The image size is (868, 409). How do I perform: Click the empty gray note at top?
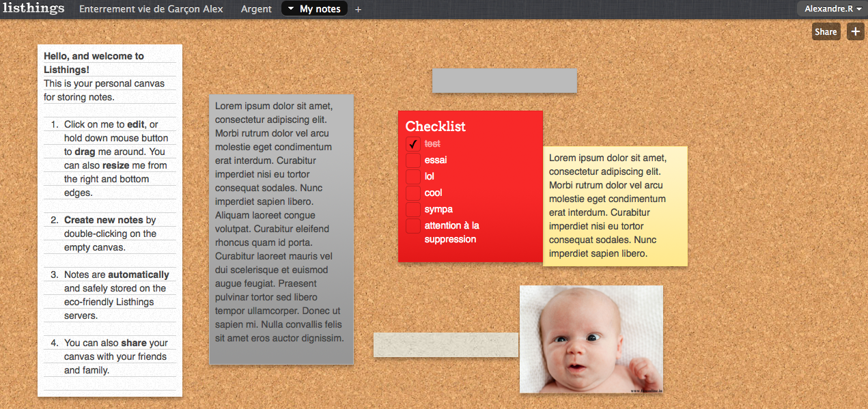point(504,81)
